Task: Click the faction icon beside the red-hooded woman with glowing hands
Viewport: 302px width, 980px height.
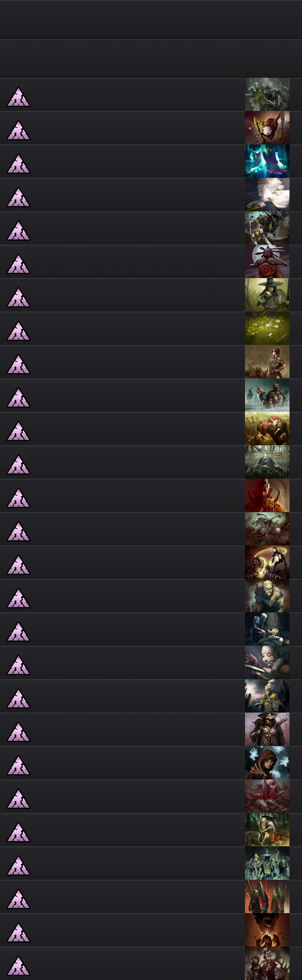Action: point(19,765)
